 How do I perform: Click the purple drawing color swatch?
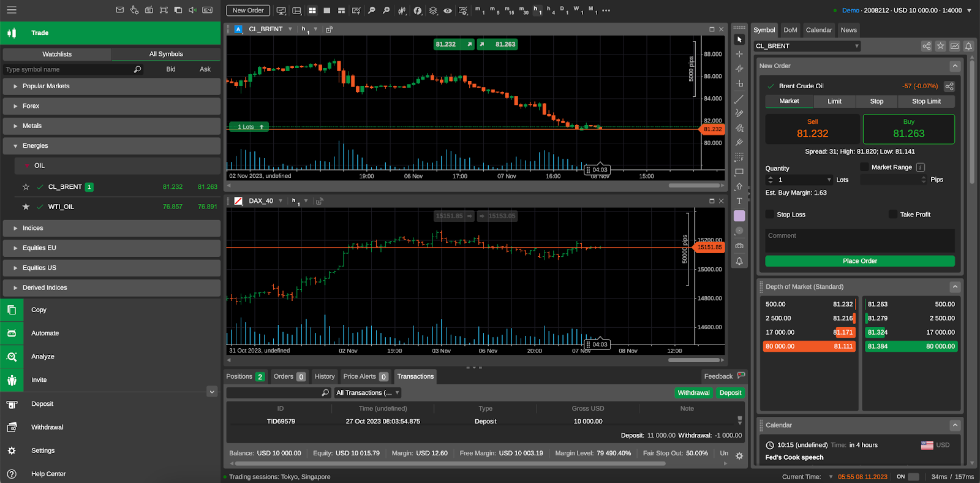739,216
